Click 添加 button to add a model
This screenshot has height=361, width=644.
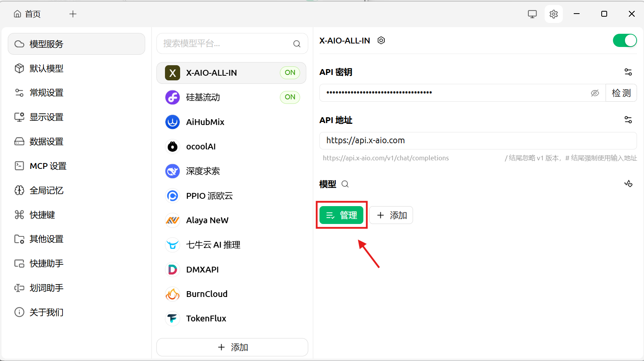391,215
